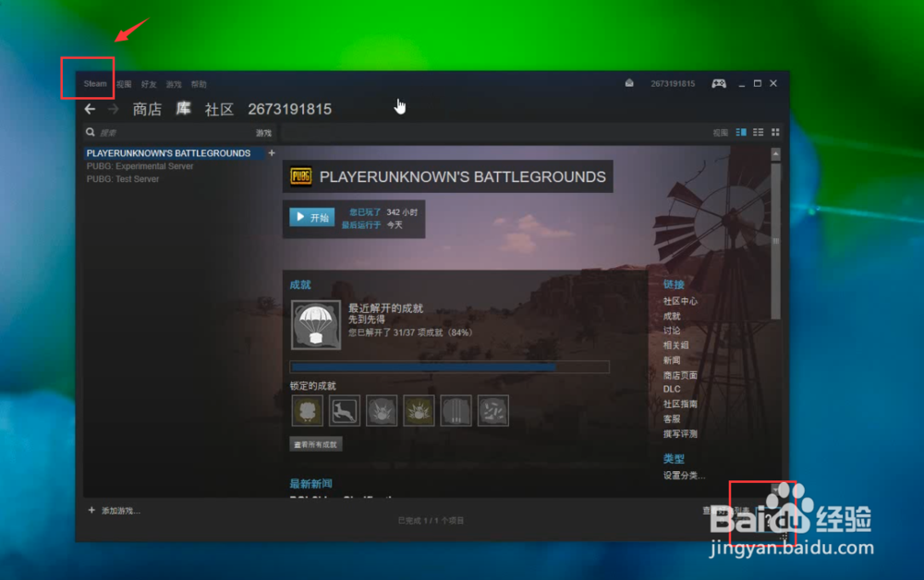Click the 查看所有成就 button
Image resolution: width=924 pixels, height=580 pixels.
[x=315, y=444]
